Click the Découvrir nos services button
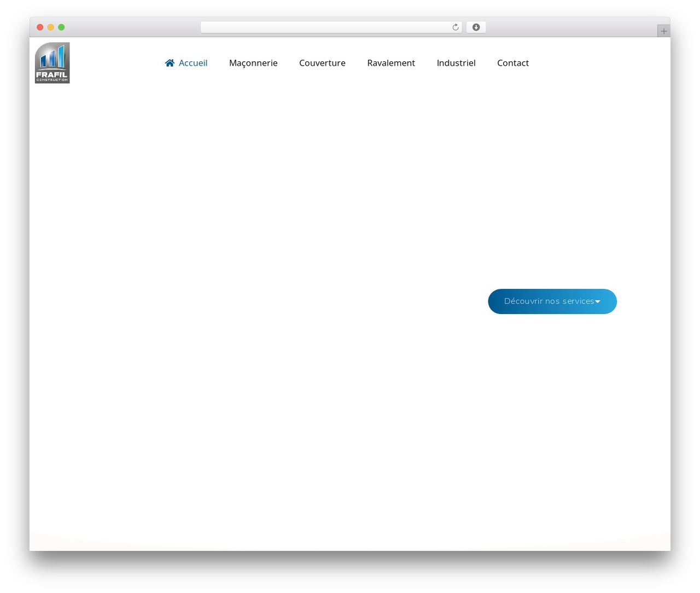Viewport: 700px width, 593px height. click(552, 301)
